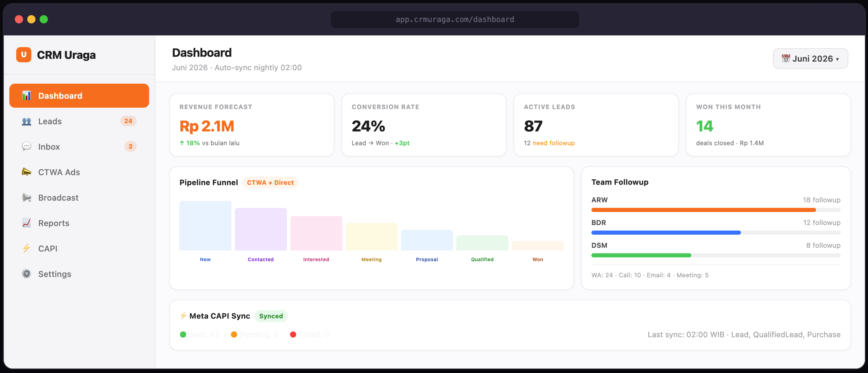
Task: Click the '12 followup' text
Action: 821,223
